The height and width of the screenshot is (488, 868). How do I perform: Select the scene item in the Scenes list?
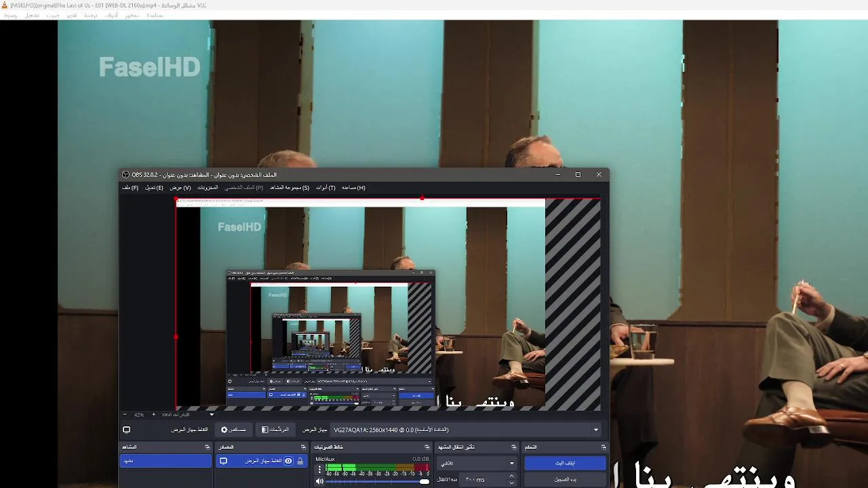pos(166,461)
